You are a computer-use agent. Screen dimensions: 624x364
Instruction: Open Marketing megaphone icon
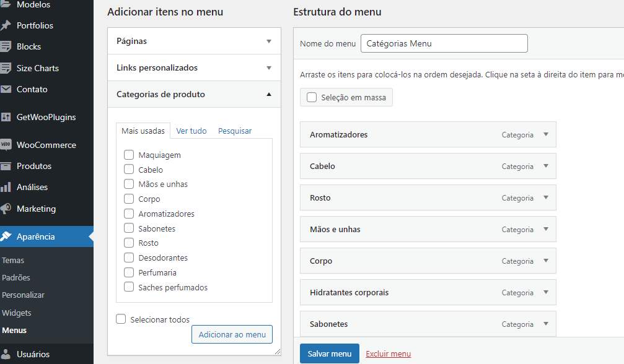pos(6,209)
